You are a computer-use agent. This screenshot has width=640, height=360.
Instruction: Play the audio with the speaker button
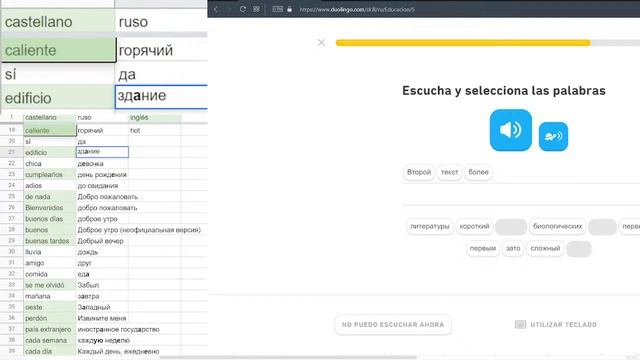[x=511, y=130]
